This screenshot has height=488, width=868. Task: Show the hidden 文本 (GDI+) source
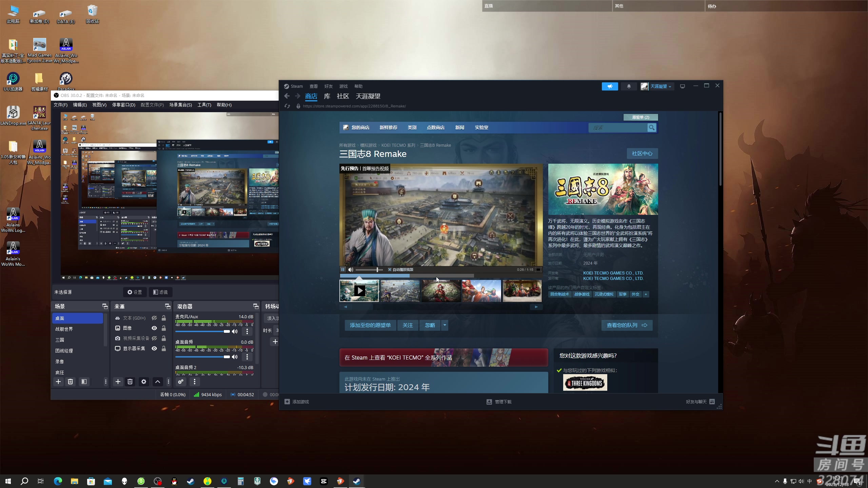point(154,318)
